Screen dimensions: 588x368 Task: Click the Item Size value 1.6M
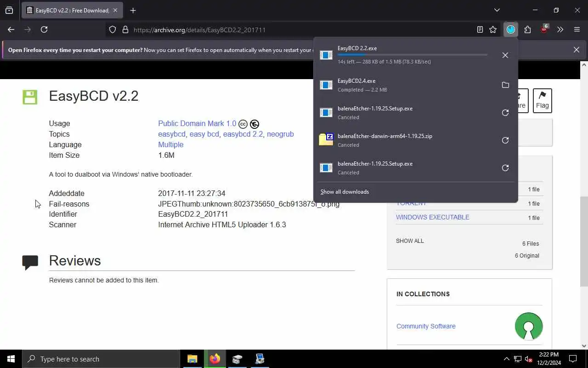pyautogui.click(x=166, y=155)
